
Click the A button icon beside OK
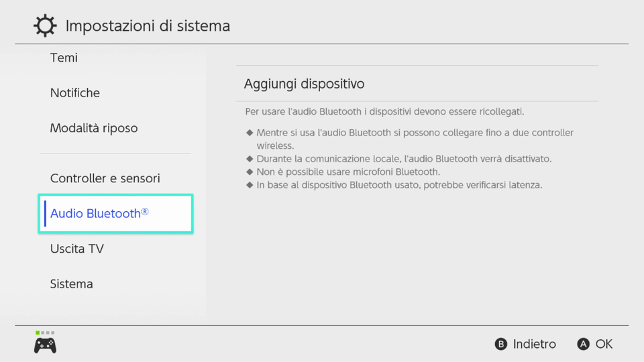(x=583, y=344)
